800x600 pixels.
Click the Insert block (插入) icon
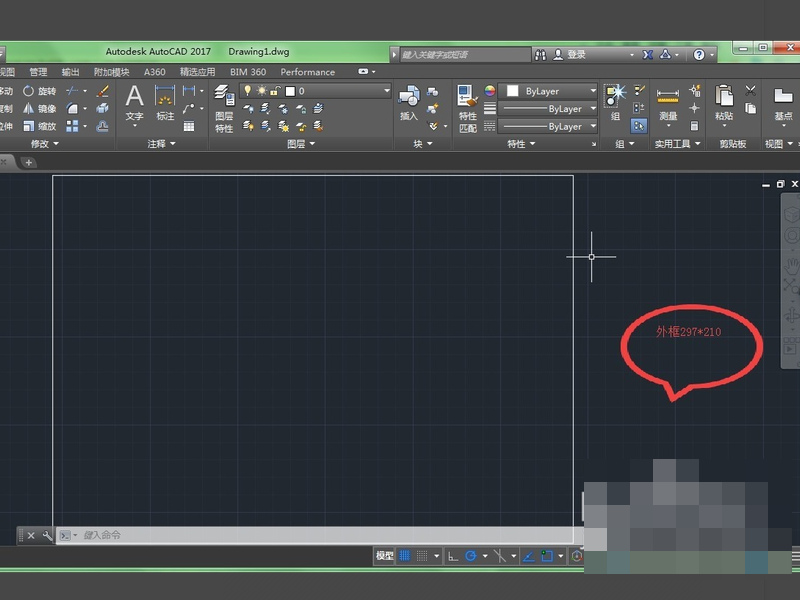tap(409, 103)
